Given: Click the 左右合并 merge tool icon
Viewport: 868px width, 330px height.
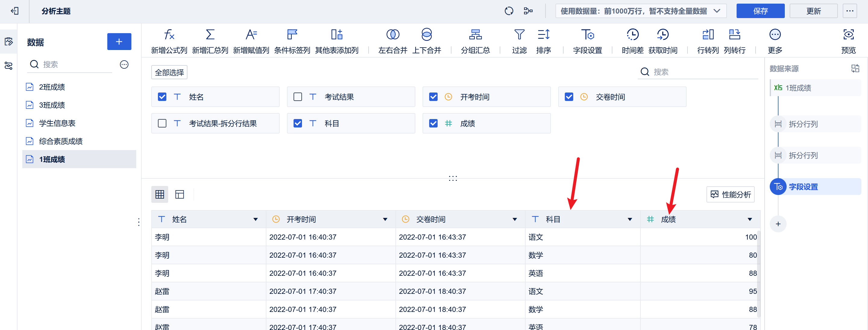Looking at the screenshot, I should 392,35.
